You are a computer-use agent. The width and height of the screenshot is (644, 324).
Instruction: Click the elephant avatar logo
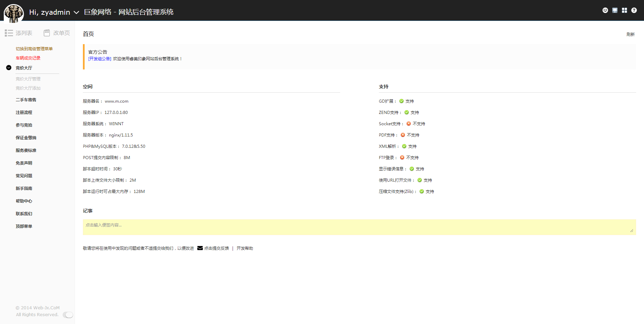pos(14,13)
